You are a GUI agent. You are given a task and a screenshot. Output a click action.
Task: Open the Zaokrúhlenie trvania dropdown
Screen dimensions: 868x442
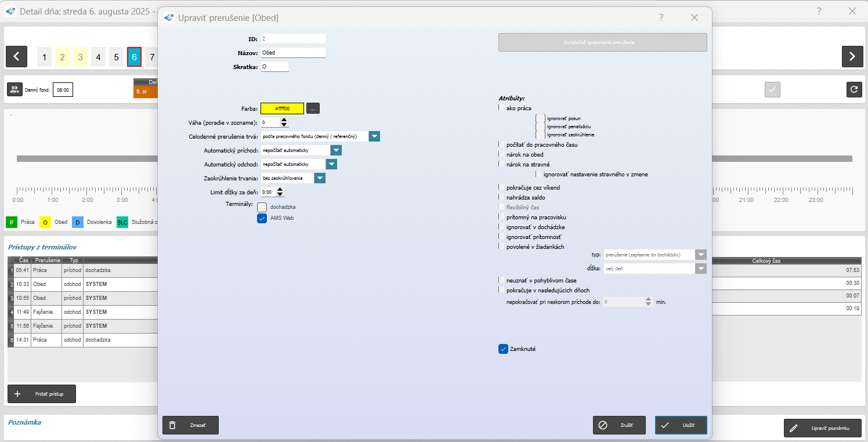[320, 178]
